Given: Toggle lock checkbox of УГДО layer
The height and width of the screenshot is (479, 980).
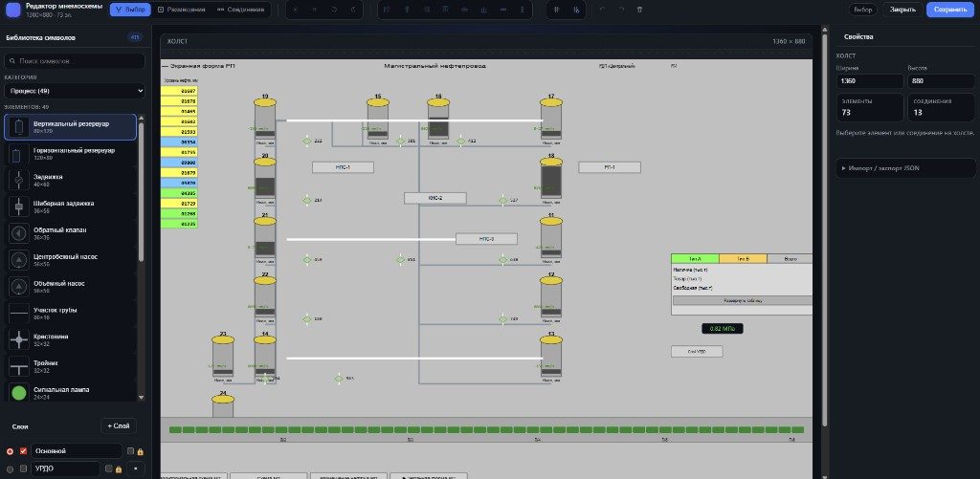Looking at the screenshot, I should [109, 468].
